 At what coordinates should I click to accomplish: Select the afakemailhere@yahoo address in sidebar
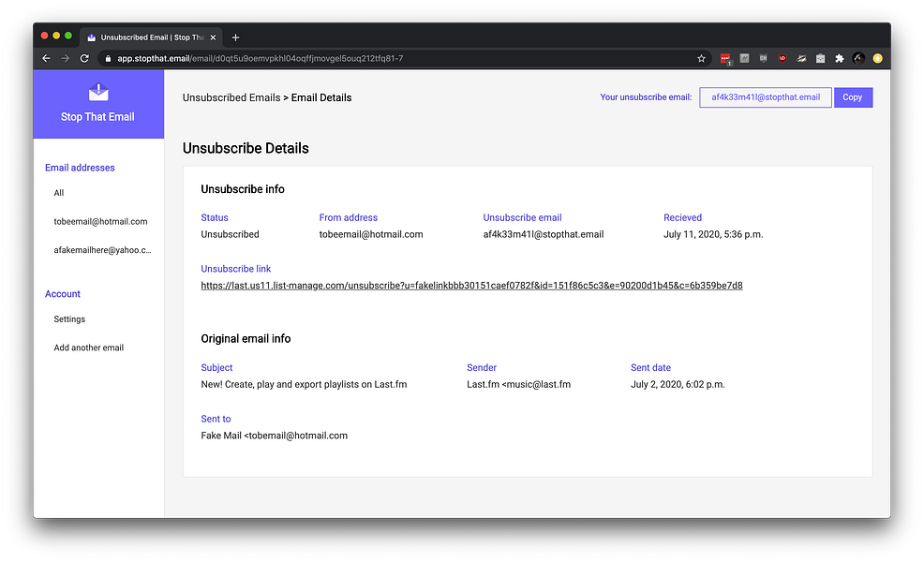click(102, 250)
